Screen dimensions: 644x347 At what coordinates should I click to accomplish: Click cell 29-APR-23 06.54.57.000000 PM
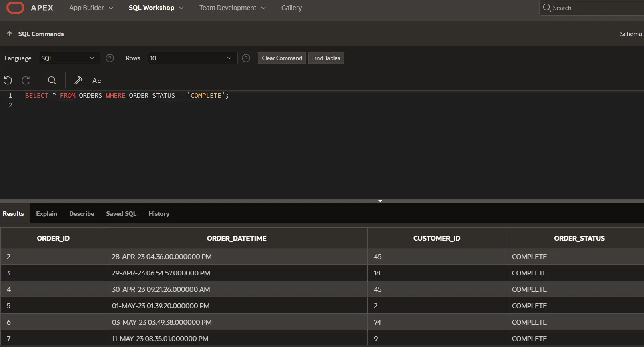pyautogui.click(x=237, y=273)
